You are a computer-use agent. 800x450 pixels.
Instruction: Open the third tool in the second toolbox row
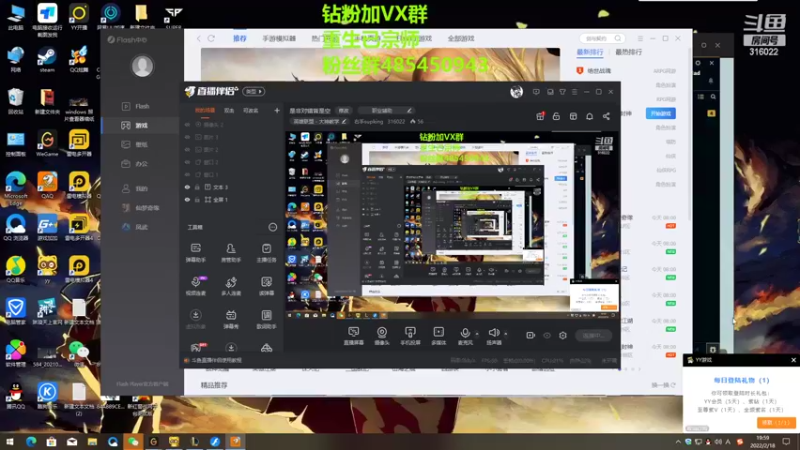pyautogui.click(x=266, y=286)
